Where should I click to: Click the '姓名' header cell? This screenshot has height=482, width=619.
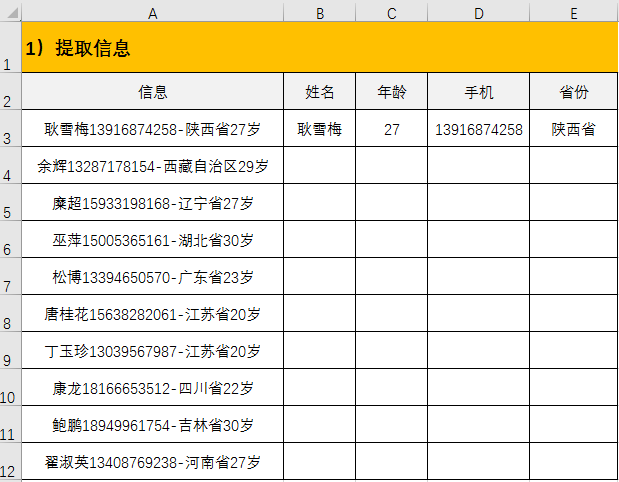[x=320, y=91]
